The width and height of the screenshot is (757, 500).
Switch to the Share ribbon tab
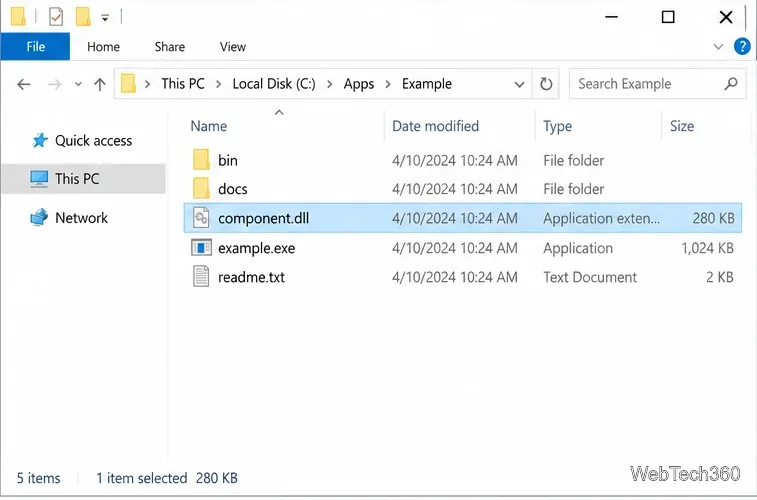coord(169,47)
